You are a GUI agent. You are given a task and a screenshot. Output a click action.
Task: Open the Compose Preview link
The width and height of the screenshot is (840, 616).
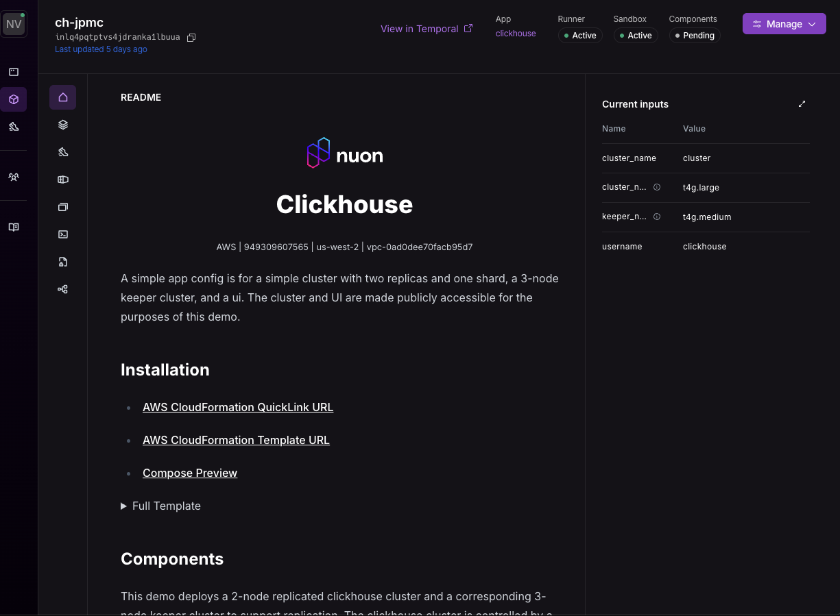(x=190, y=473)
